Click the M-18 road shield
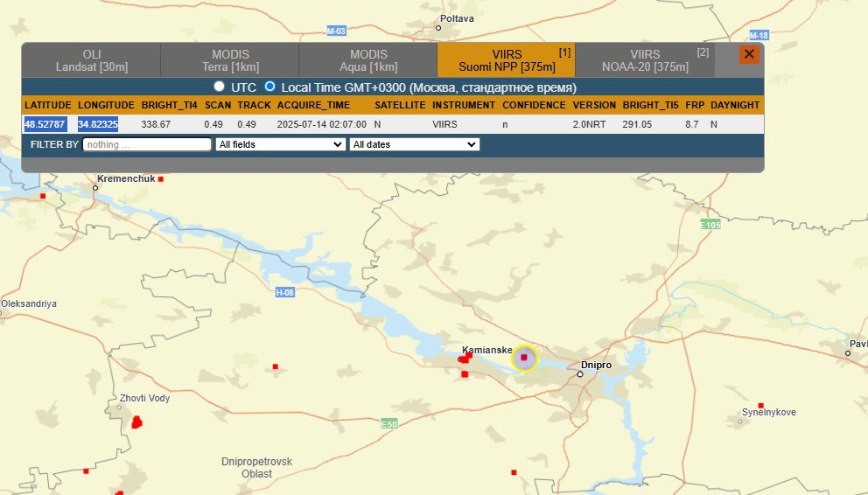 pos(759,35)
